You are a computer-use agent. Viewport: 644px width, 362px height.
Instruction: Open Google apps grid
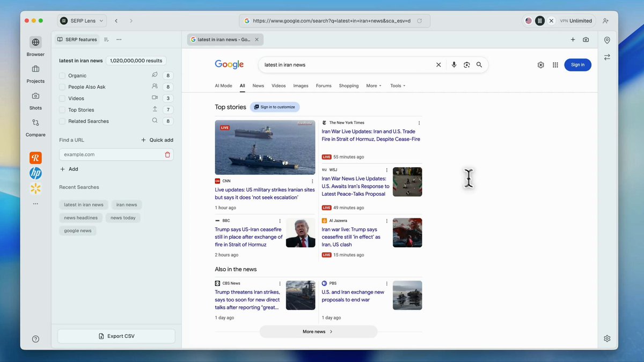coord(555,65)
